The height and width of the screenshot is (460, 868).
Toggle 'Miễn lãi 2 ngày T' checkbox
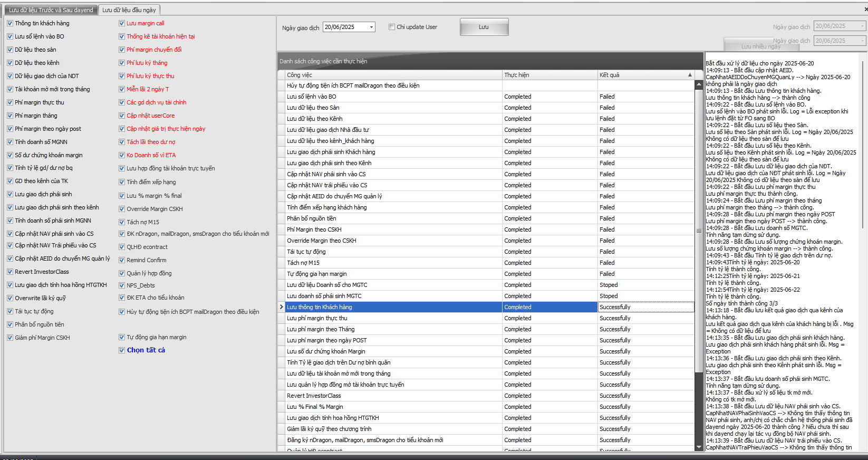[x=122, y=89]
